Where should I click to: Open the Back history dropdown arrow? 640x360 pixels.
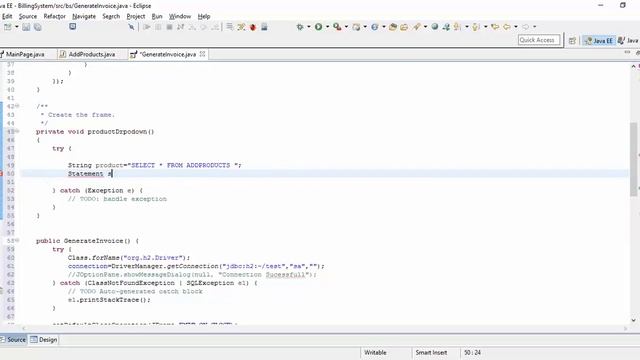click(516, 27)
